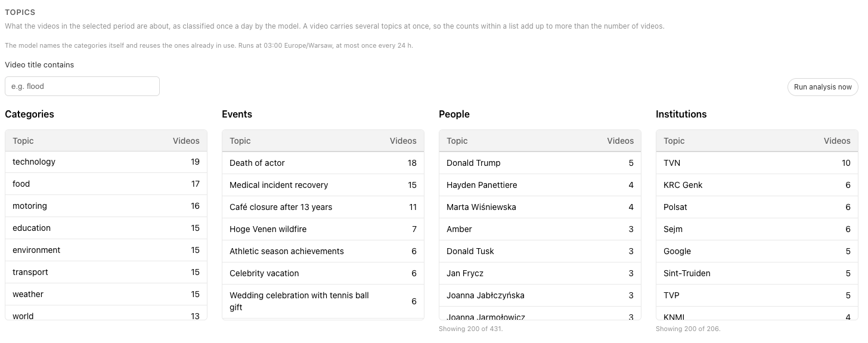This screenshot has height=343, width=868.
Task: Click Videos header in People table
Action: click(x=621, y=141)
